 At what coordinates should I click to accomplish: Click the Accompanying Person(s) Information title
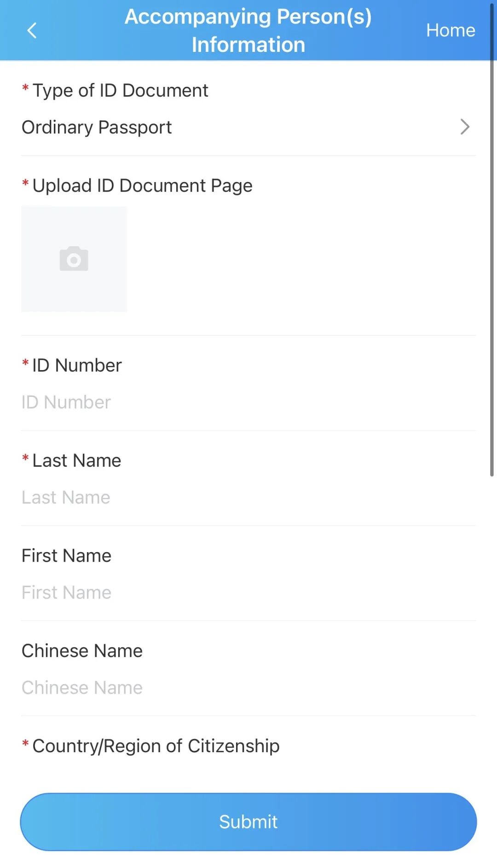[x=248, y=30]
